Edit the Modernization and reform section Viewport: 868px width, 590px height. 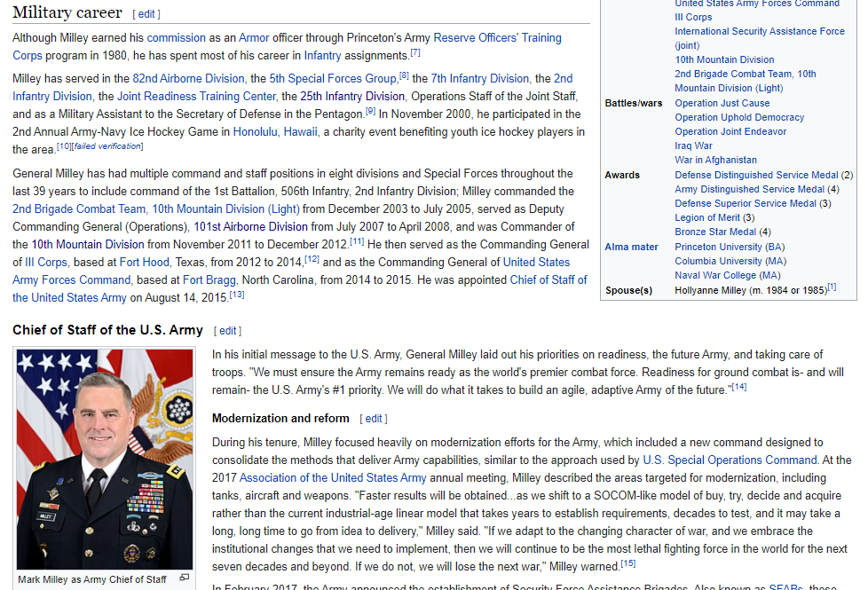[373, 419]
